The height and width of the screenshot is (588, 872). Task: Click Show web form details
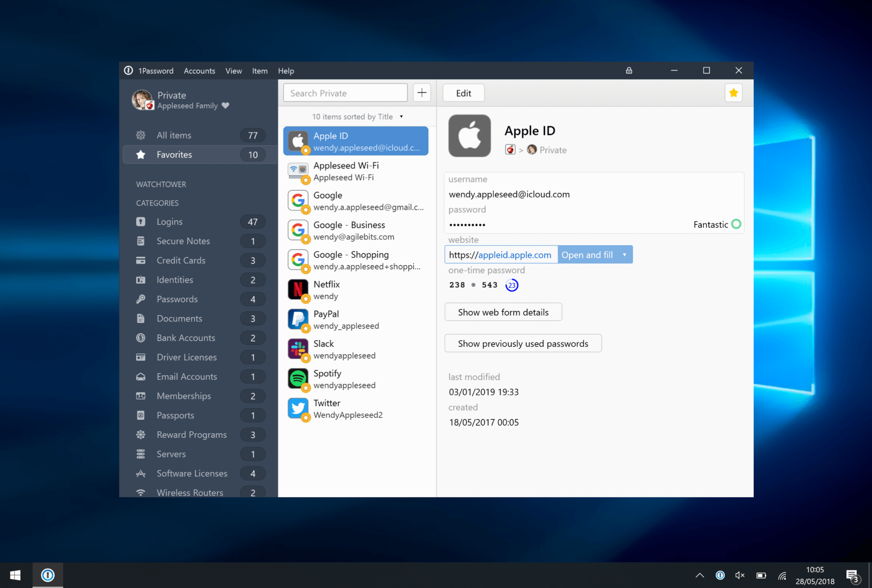coord(503,312)
